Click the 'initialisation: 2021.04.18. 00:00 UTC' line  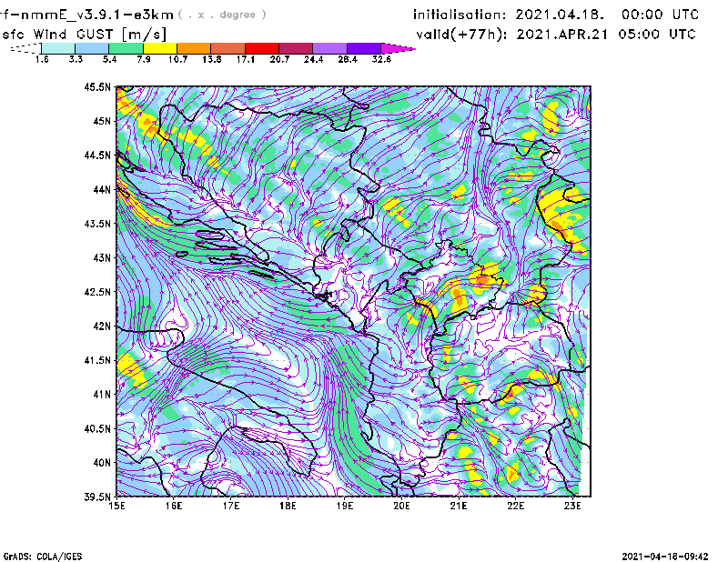[x=556, y=15]
